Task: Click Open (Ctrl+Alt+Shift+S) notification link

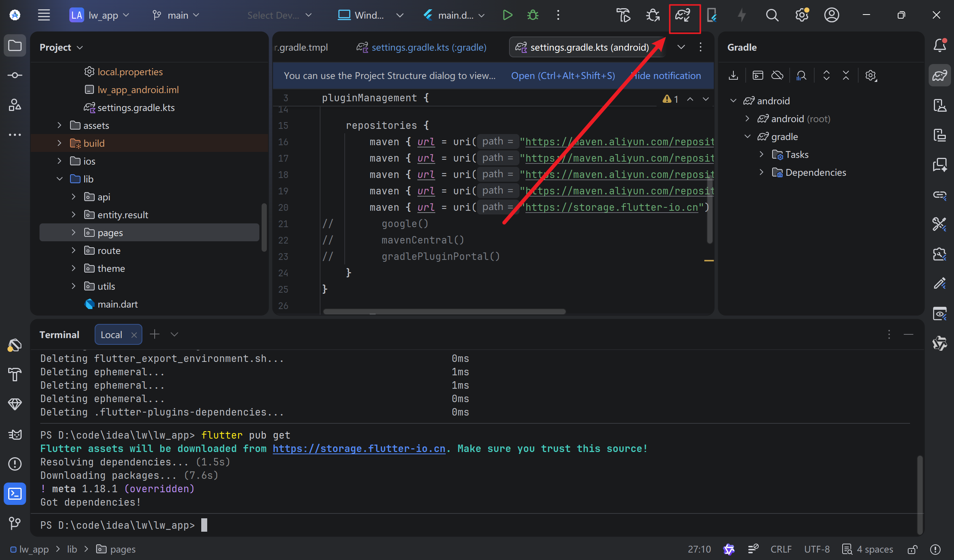Action: [563, 76]
